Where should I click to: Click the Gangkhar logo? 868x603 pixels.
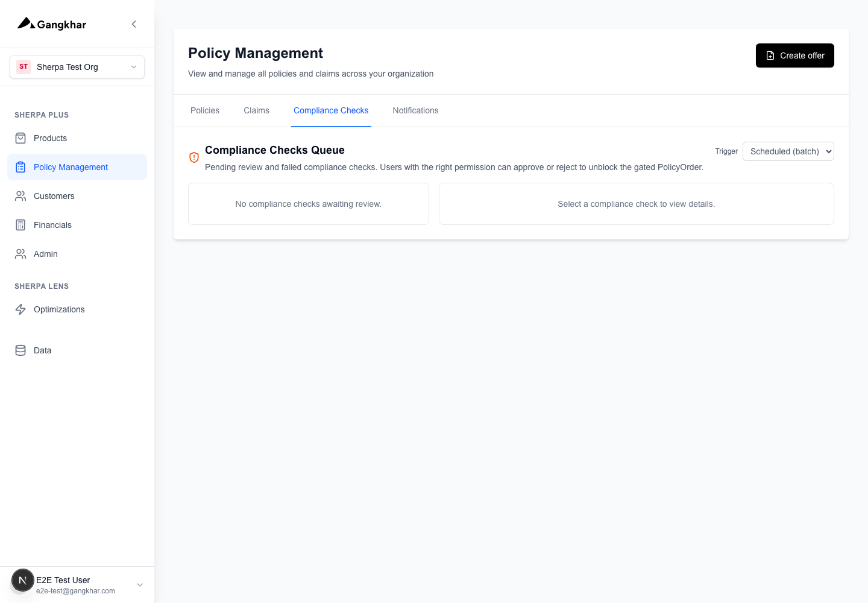[52, 24]
